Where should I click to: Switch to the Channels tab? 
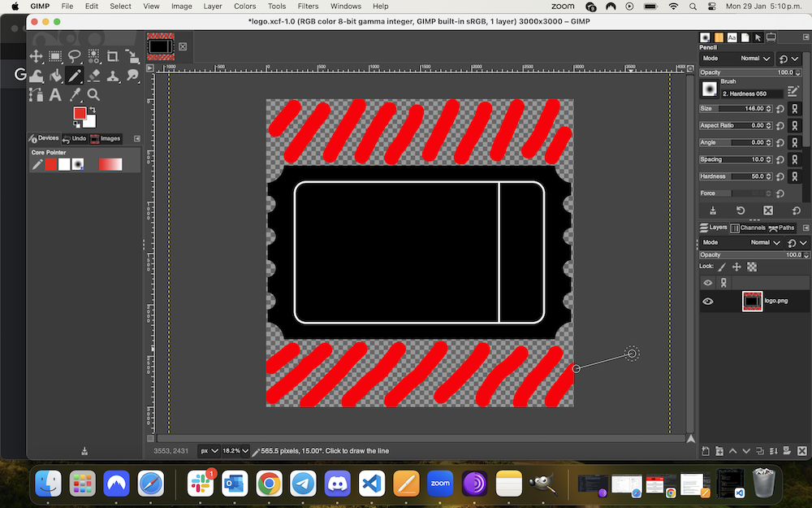pos(748,228)
